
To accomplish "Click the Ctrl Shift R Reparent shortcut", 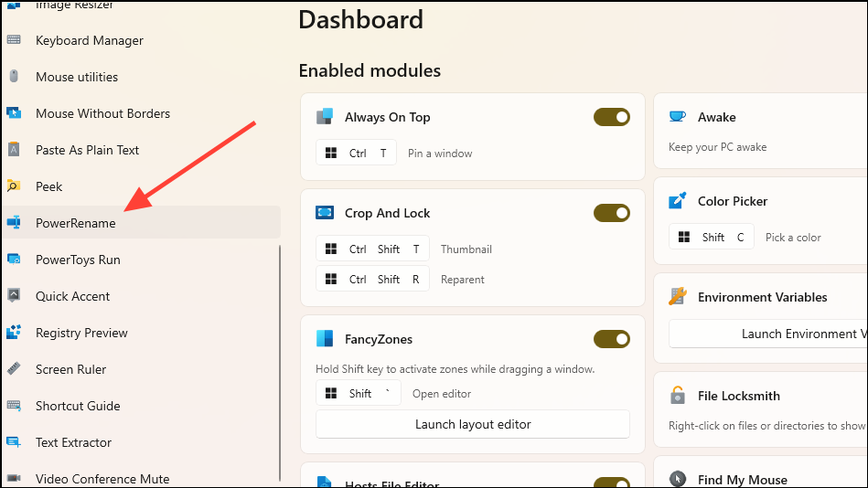I will click(372, 279).
